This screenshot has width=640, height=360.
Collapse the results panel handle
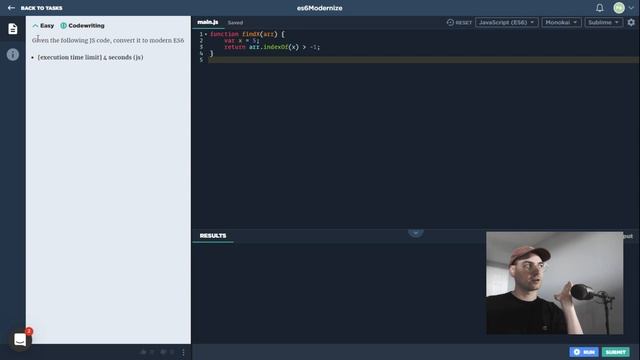click(x=416, y=233)
